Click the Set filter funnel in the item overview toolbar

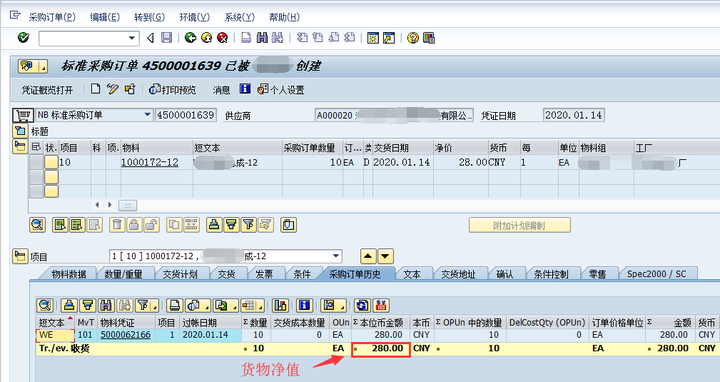(x=249, y=225)
